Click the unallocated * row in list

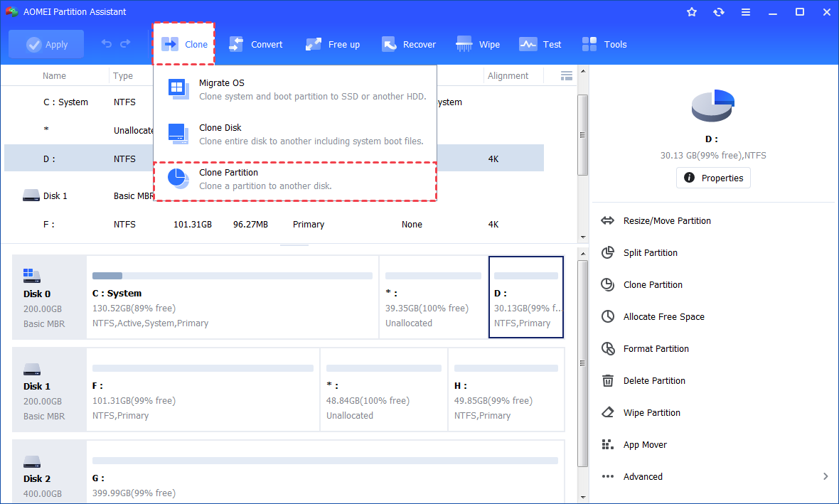274,130
